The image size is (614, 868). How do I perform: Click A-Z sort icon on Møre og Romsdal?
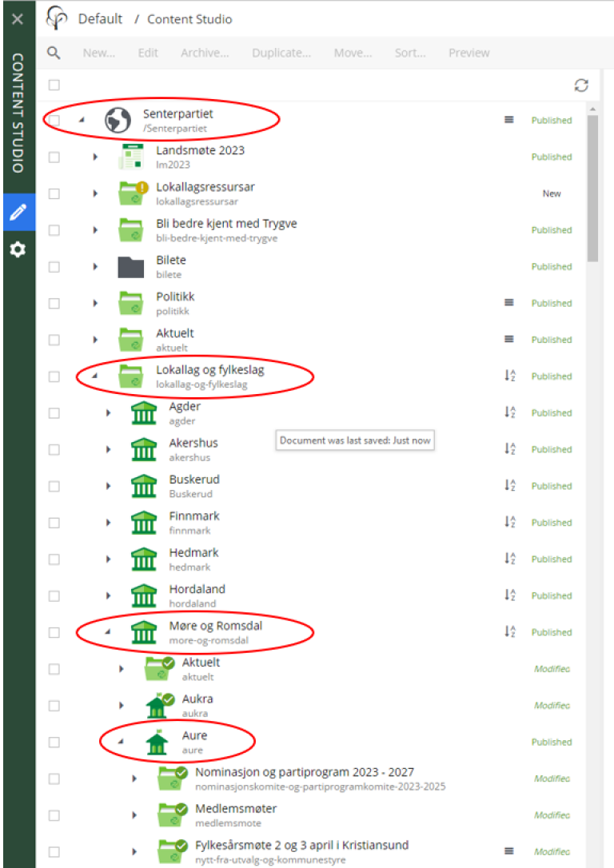pyautogui.click(x=510, y=631)
